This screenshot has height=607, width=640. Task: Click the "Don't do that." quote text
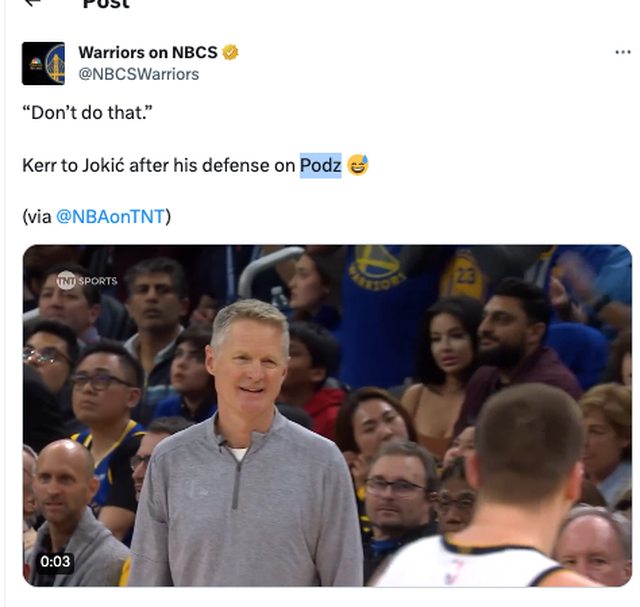pos(87,113)
